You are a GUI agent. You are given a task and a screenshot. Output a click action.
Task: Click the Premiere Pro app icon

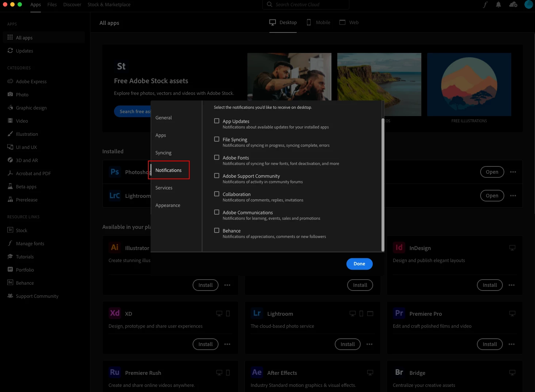[x=399, y=313]
